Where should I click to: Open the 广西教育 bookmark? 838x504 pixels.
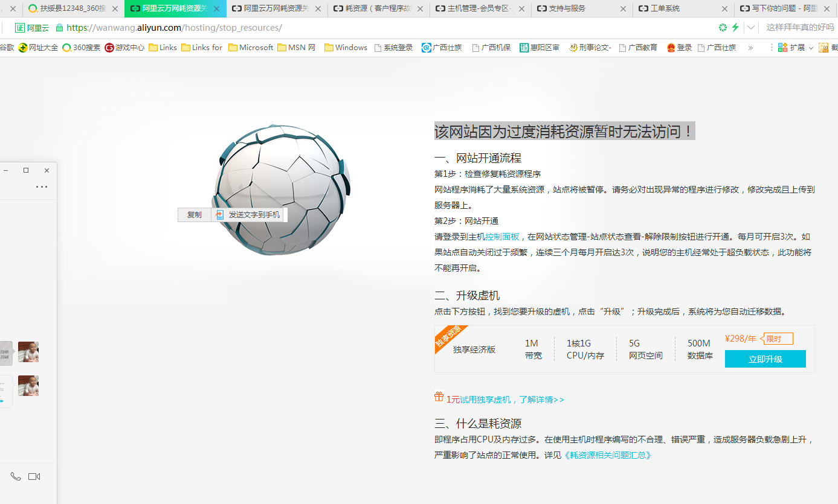tap(638, 48)
